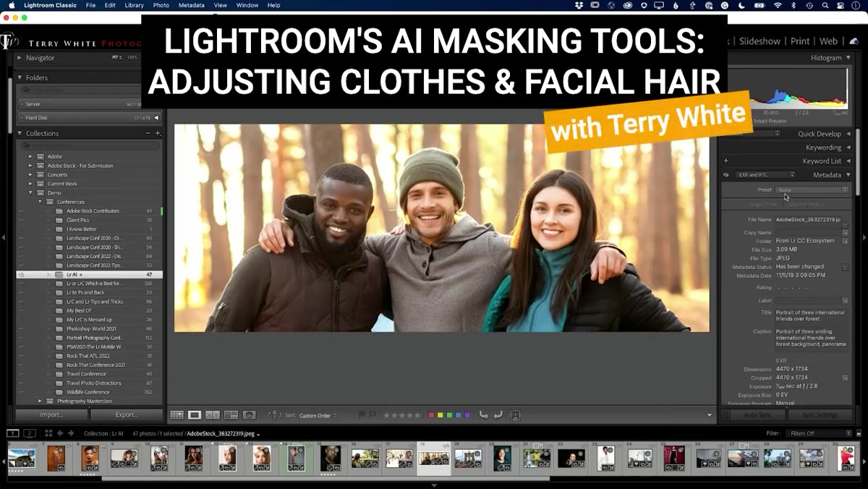Collapse the Demo collection set
Viewport: 868px width, 489px height.
click(x=30, y=193)
